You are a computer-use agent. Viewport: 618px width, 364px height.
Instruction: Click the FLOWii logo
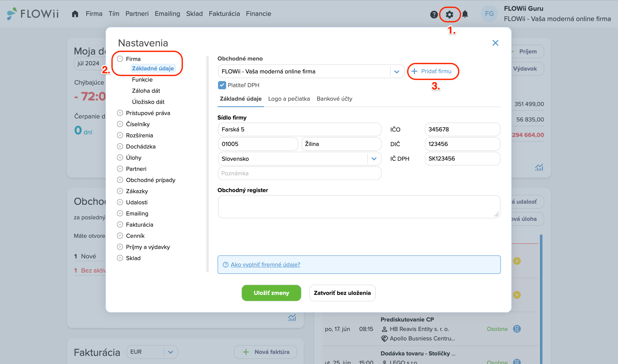tap(33, 14)
